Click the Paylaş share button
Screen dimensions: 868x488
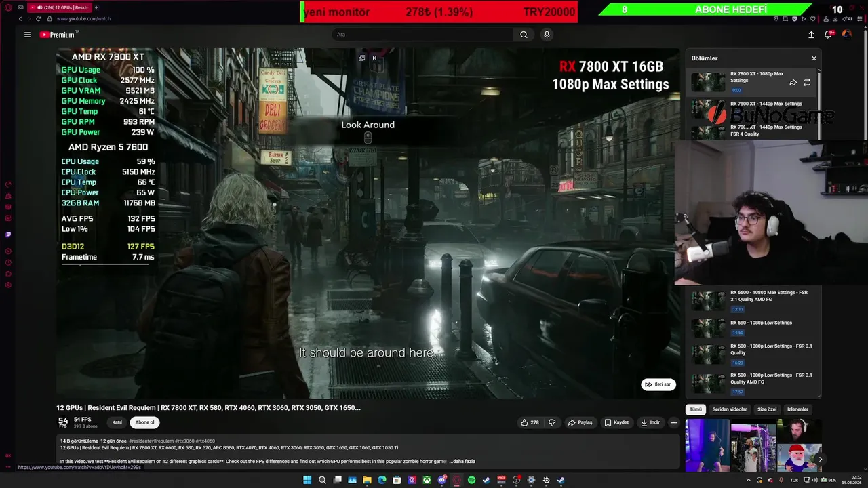click(x=580, y=422)
